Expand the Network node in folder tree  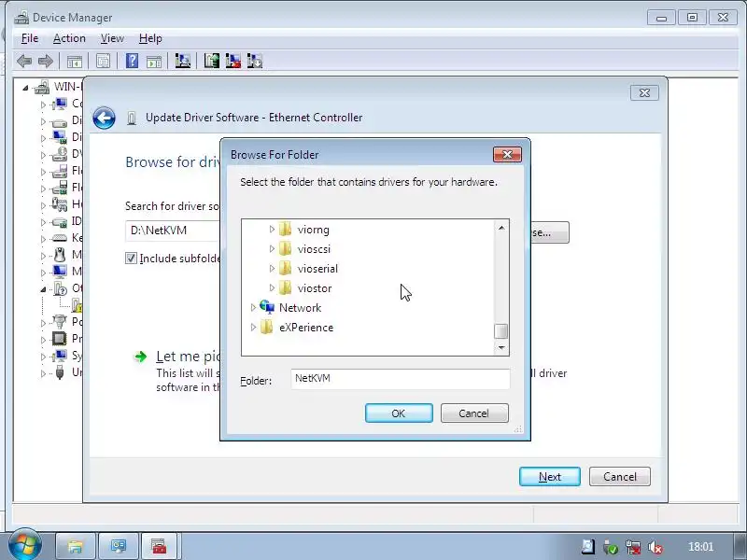click(253, 308)
